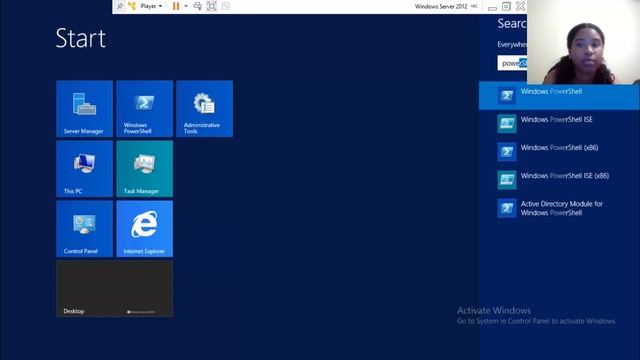Click the search text box containing 'powershell'
This screenshot has height=360, width=640.
point(512,63)
